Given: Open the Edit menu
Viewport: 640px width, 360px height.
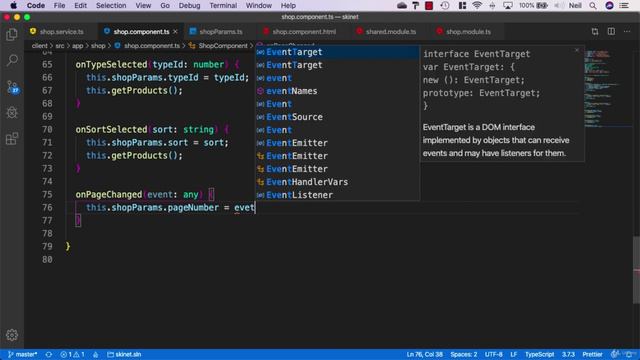Looking at the screenshot, I should [80, 6].
